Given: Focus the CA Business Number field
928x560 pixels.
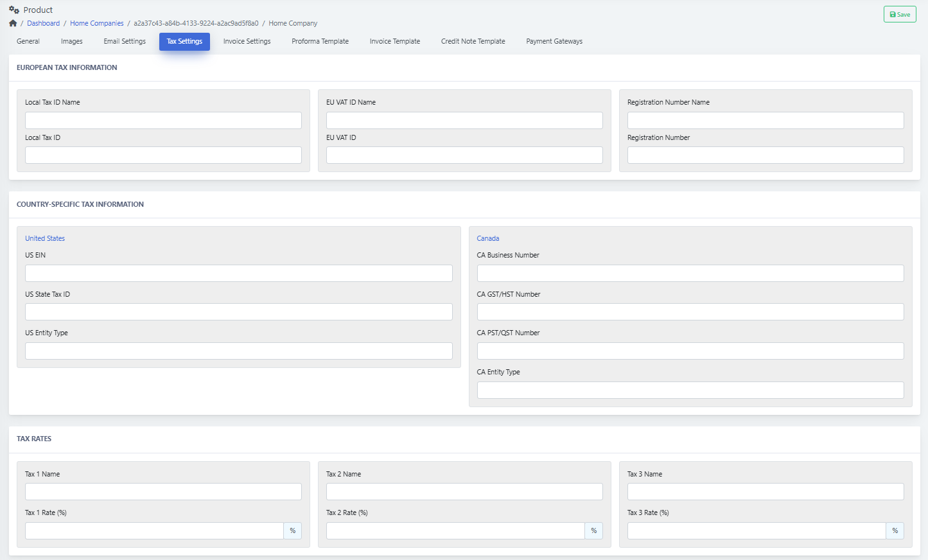Looking at the screenshot, I should point(690,273).
